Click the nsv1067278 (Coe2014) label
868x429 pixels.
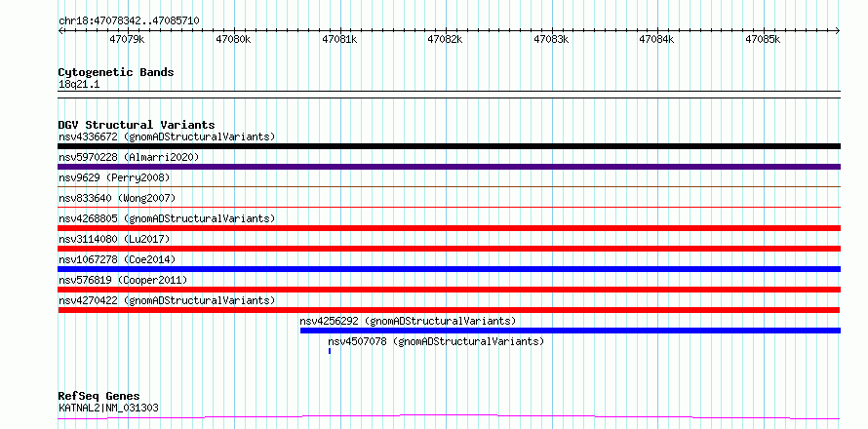117,259
